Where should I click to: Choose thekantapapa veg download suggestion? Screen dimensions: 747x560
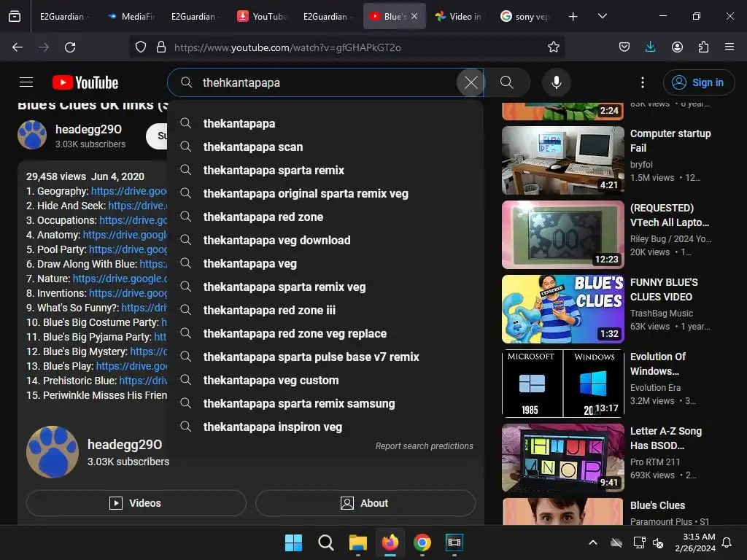coord(325,240)
